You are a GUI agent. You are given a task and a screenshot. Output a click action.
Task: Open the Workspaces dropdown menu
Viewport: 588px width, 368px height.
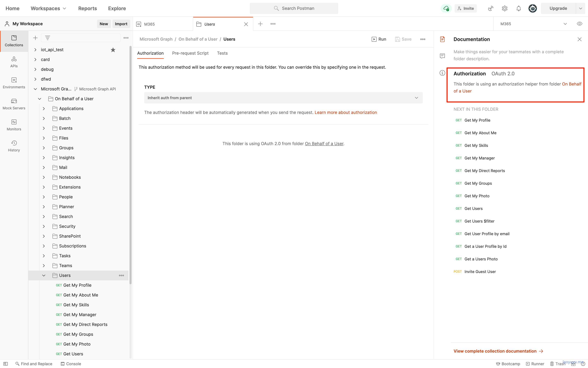click(x=48, y=8)
